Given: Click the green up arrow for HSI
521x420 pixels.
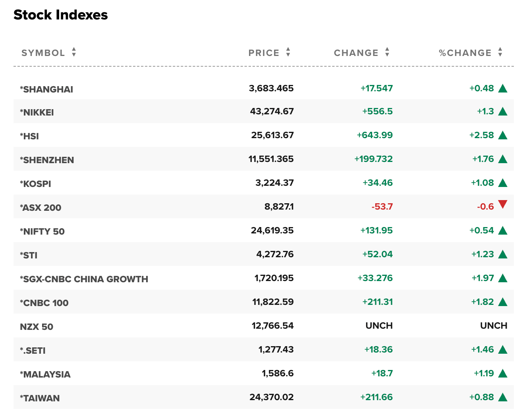Looking at the screenshot, I should [503, 135].
